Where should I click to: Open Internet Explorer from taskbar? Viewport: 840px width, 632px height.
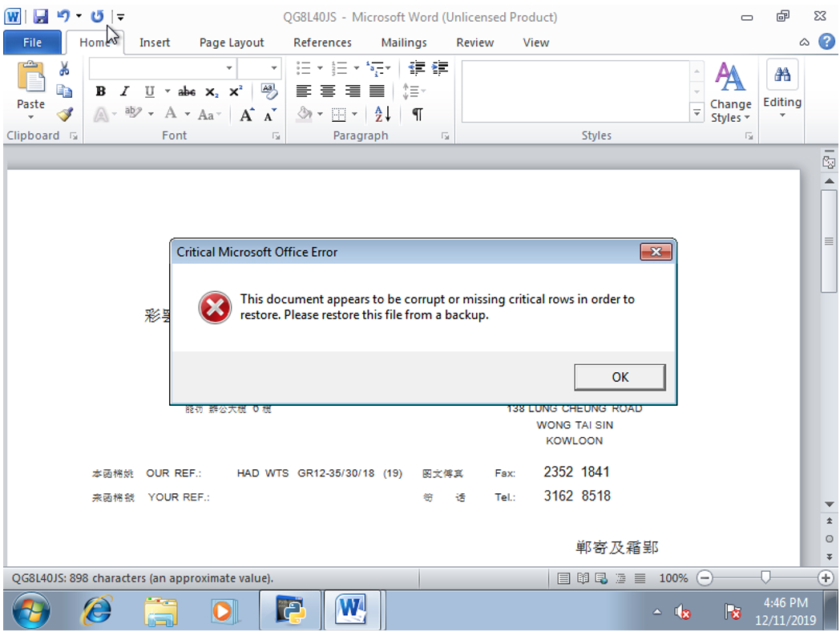[96, 610]
